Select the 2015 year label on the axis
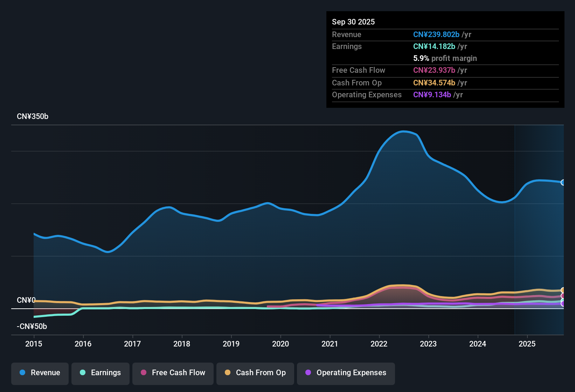Image resolution: width=575 pixels, height=392 pixels. [34, 344]
